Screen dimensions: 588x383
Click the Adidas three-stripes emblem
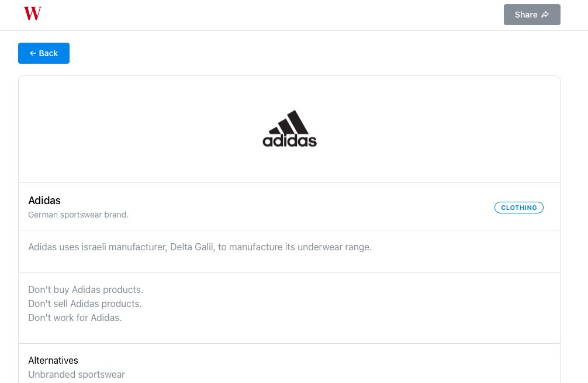coord(290,122)
